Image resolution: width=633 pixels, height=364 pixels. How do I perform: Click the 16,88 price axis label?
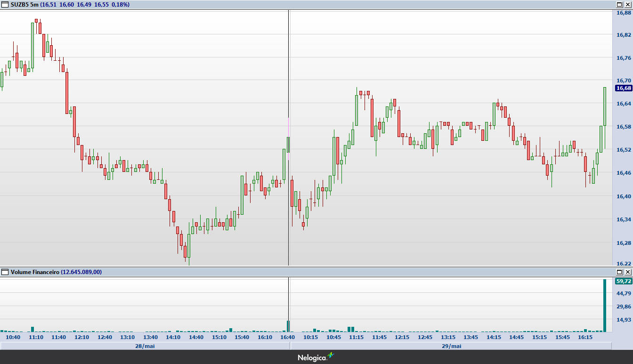click(624, 13)
